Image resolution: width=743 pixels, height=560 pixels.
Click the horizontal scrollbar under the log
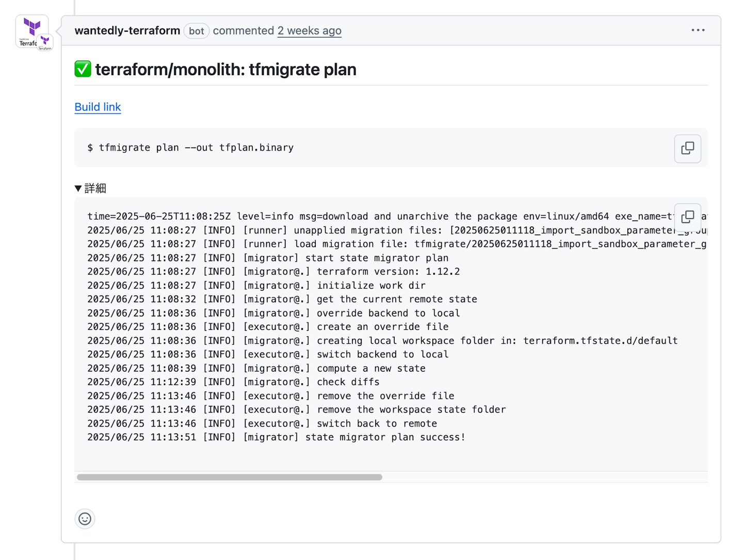tap(230, 477)
